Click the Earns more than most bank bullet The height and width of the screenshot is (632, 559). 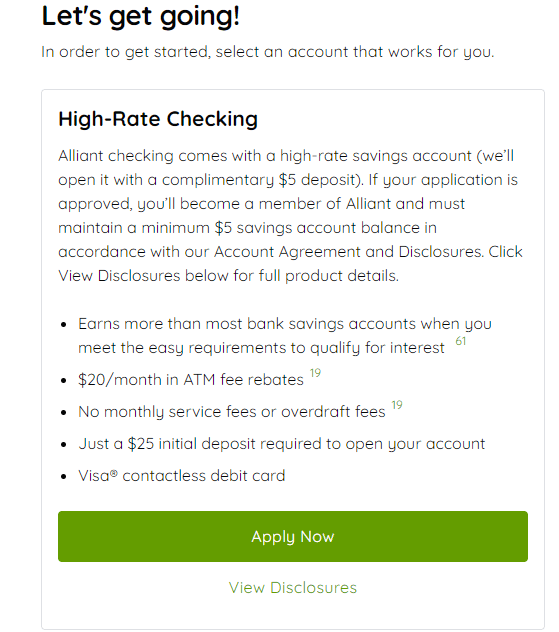point(285,335)
